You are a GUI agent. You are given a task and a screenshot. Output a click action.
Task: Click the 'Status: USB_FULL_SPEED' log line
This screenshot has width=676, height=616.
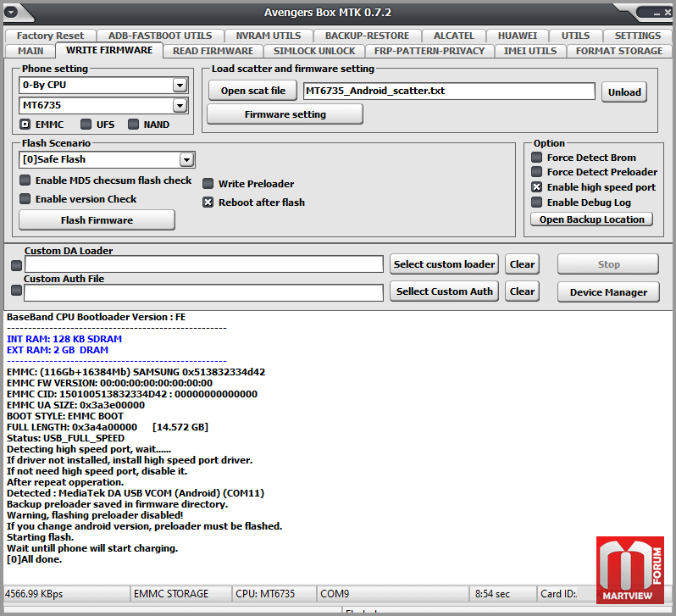click(x=65, y=438)
